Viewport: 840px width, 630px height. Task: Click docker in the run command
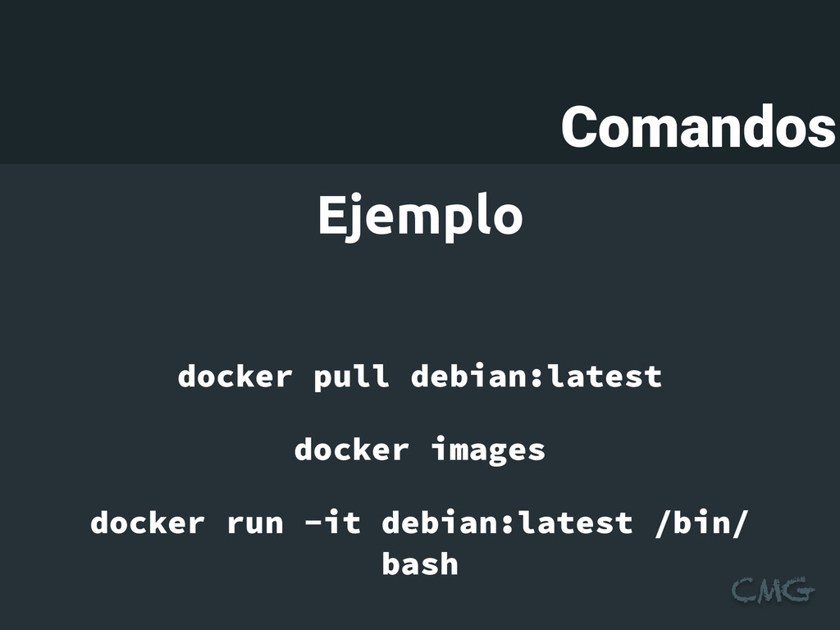tap(148, 522)
